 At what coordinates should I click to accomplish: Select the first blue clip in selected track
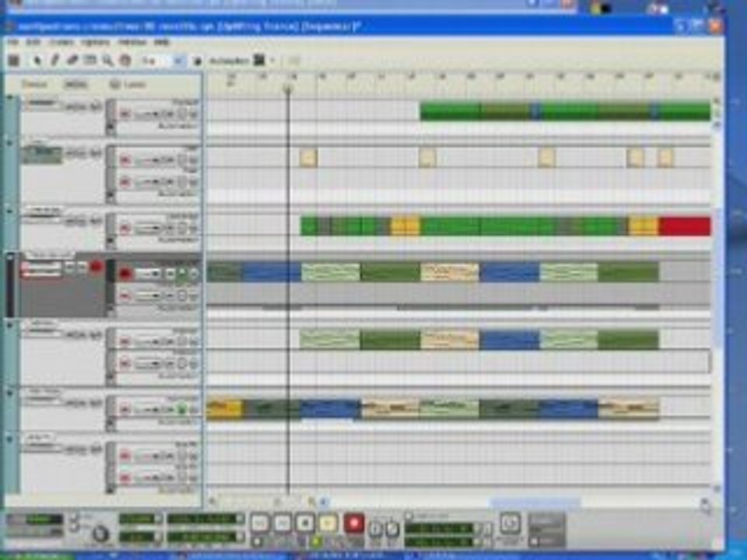[x=271, y=272]
